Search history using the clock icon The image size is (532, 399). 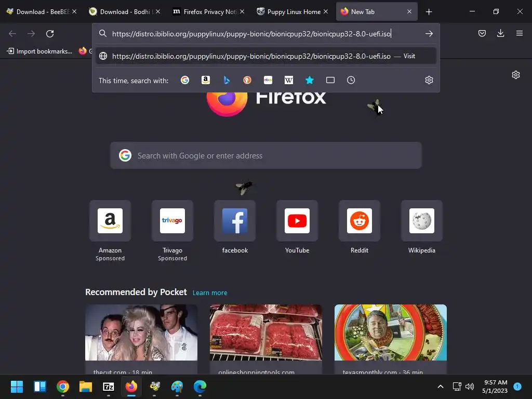pyautogui.click(x=351, y=80)
